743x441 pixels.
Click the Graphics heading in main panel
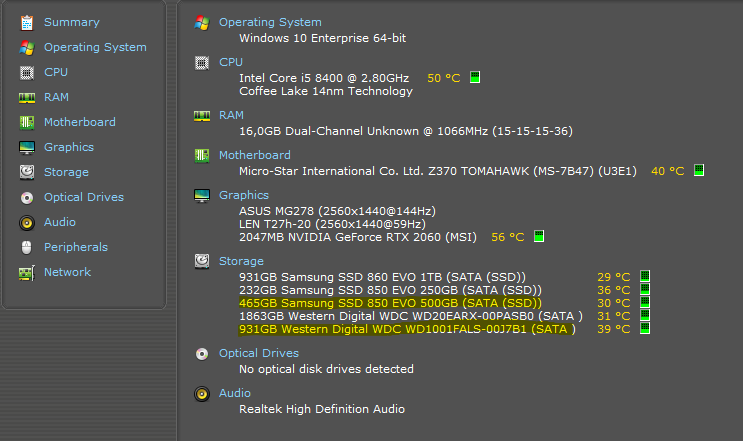click(244, 195)
